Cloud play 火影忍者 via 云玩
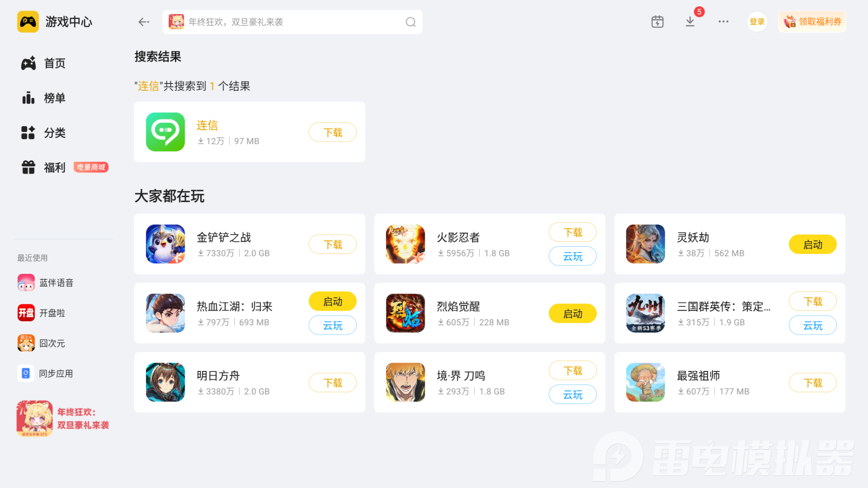 573,256
